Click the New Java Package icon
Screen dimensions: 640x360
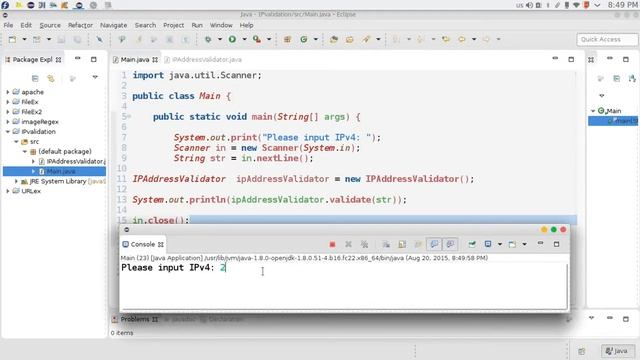pos(287,39)
